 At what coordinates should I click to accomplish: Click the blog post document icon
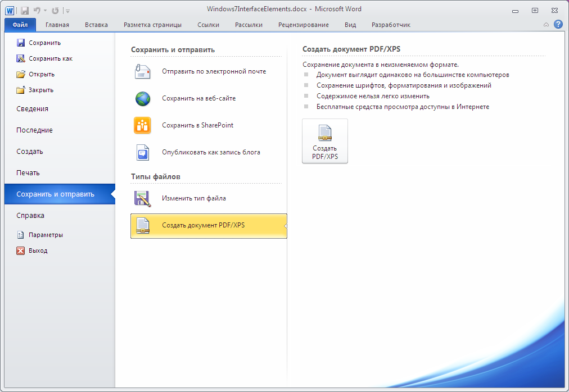[143, 152]
